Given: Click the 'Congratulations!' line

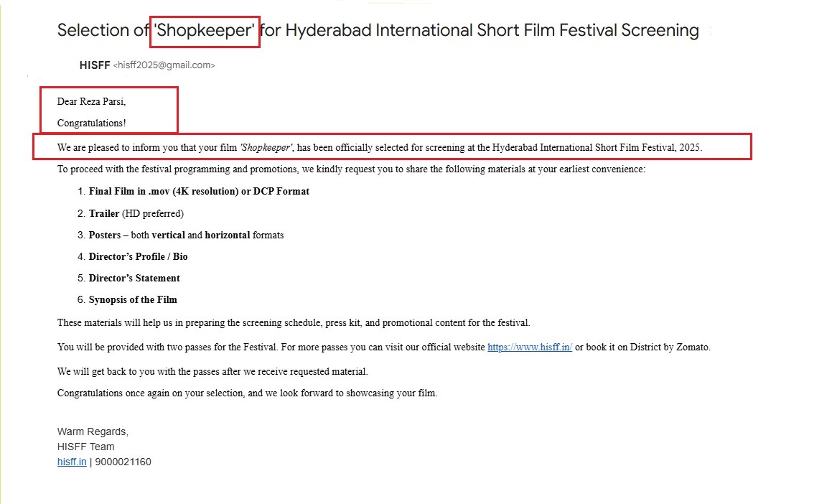Looking at the screenshot, I should pyautogui.click(x=91, y=123).
